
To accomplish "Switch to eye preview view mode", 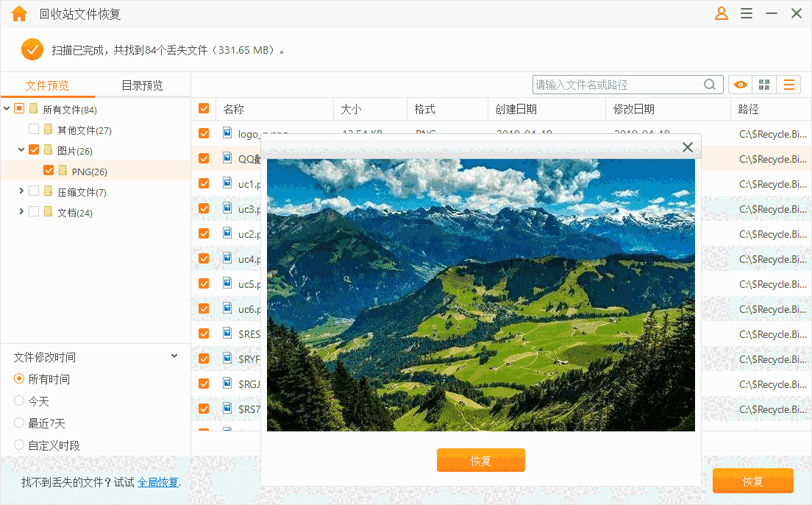I will point(740,85).
